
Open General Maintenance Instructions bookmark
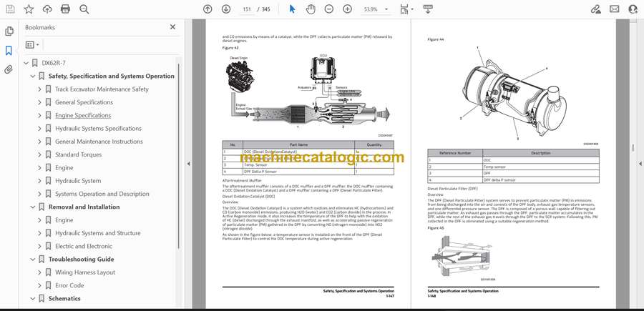coord(99,142)
